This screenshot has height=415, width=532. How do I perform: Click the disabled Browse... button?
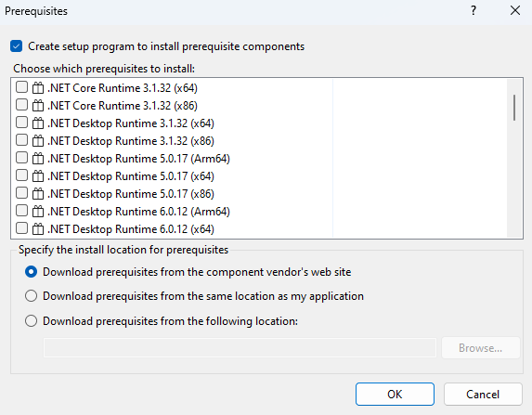click(x=480, y=348)
